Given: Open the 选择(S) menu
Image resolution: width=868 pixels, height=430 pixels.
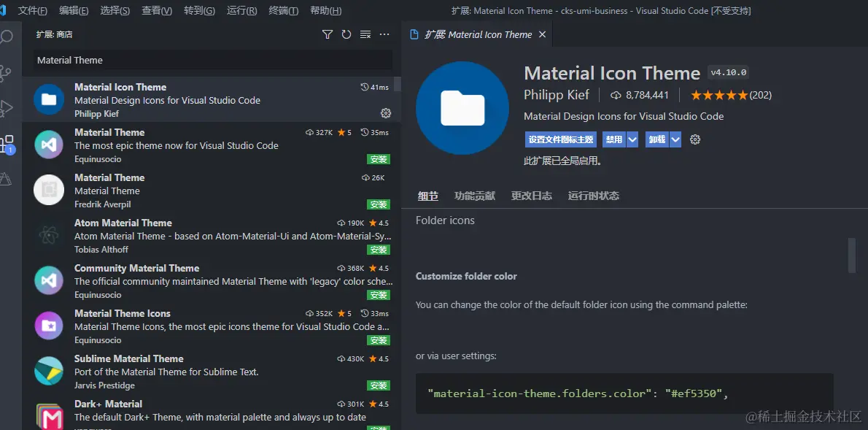Looking at the screenshot, I should click(x=115, y=10).
